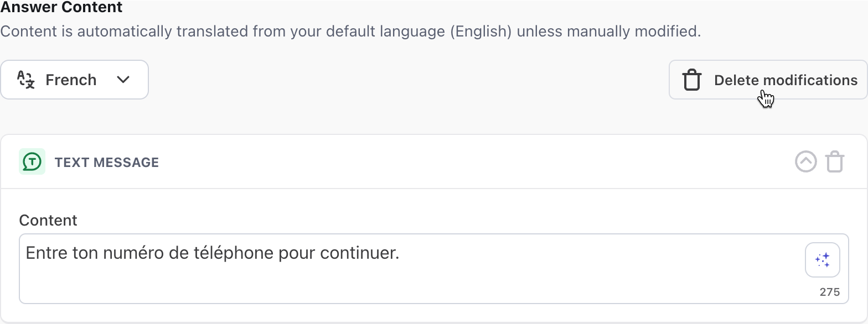Select the green Text Message chat bubble icon
Screen dimensions: 868x324
click(32, 161)
